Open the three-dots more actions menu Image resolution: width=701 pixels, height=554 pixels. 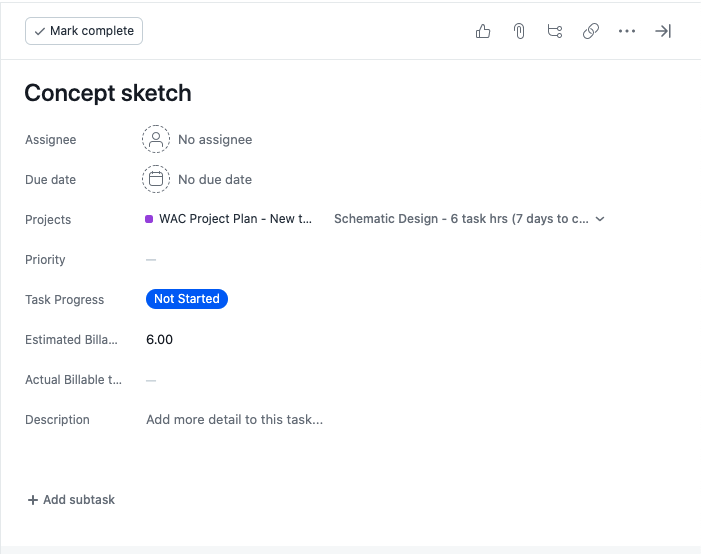click(x=627, y=31)
